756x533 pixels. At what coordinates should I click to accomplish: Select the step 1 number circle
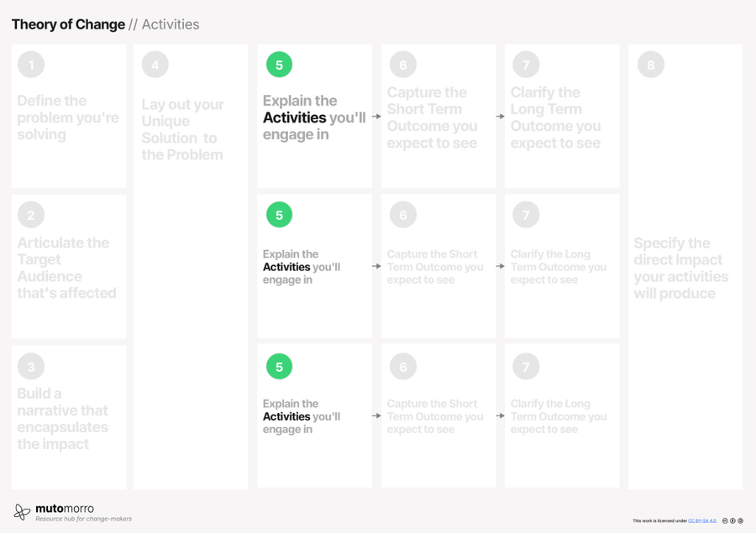(x=31, y=65)
